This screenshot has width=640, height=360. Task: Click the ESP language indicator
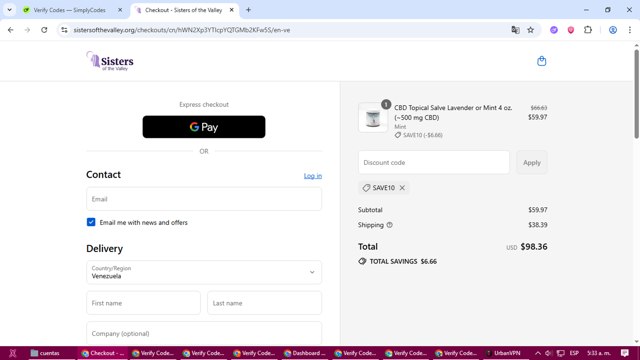coord(574,353)
